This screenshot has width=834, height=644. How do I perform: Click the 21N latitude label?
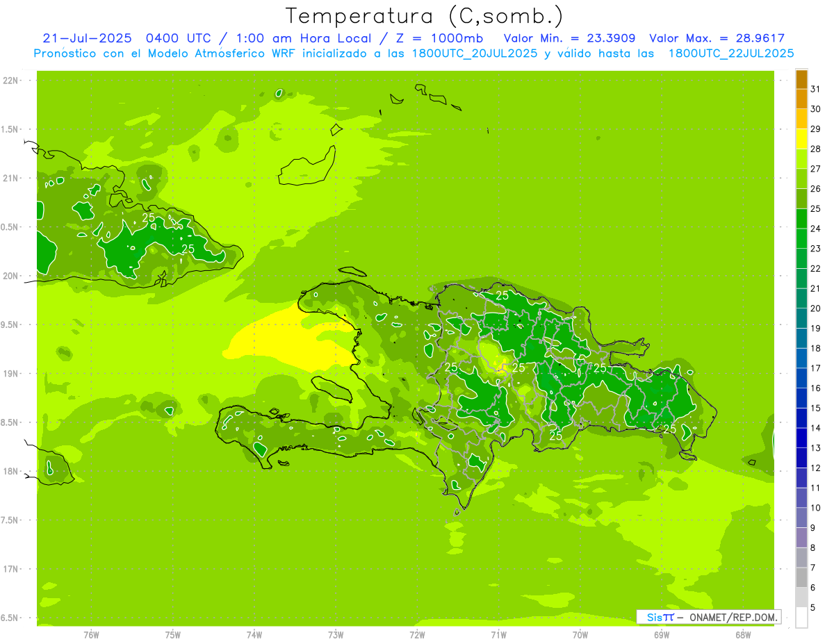click(10, 179)
